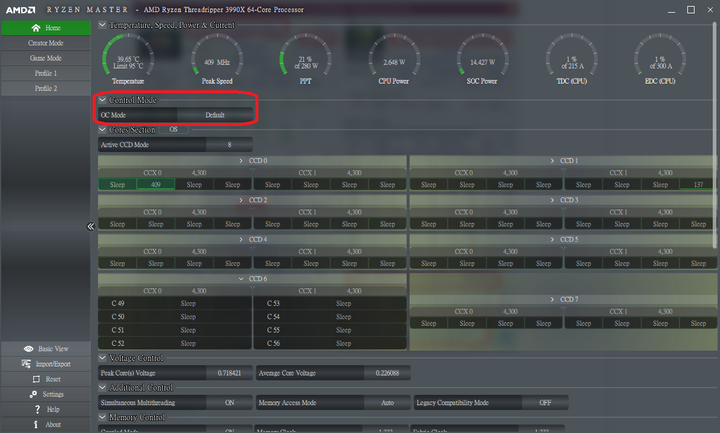Click the Peak Speed gauge
Viewport: 720px width, 433px height.
pyautogui.click(x=217, y=60)
